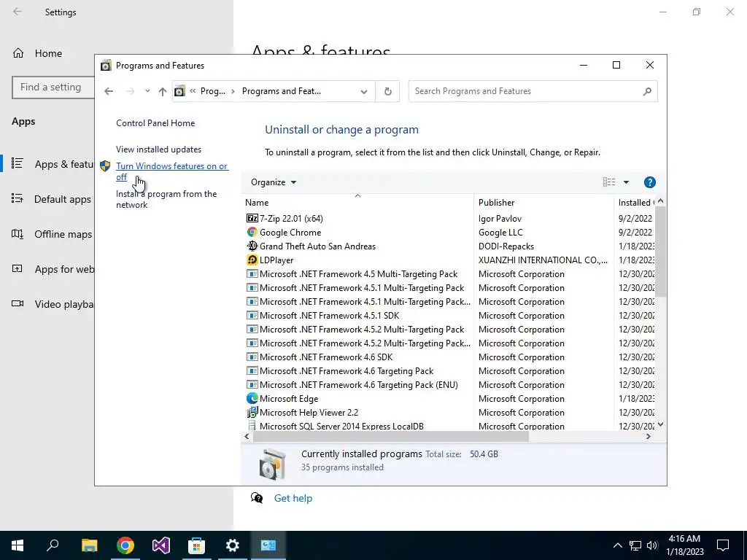Click scroll-right arrow of program list
747x560 pixels.
[649, 436]
